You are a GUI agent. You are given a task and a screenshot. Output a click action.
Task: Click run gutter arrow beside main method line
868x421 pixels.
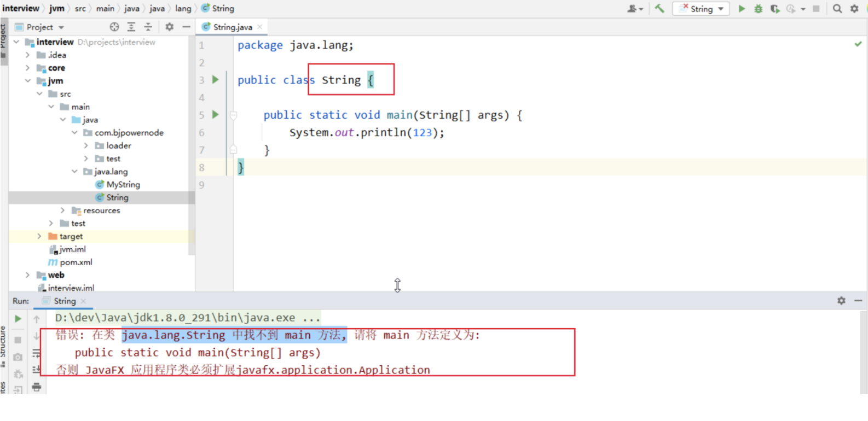216,115
